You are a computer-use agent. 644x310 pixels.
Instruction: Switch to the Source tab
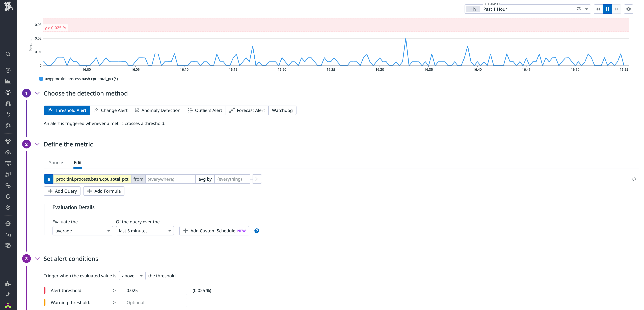coord(56,162)
